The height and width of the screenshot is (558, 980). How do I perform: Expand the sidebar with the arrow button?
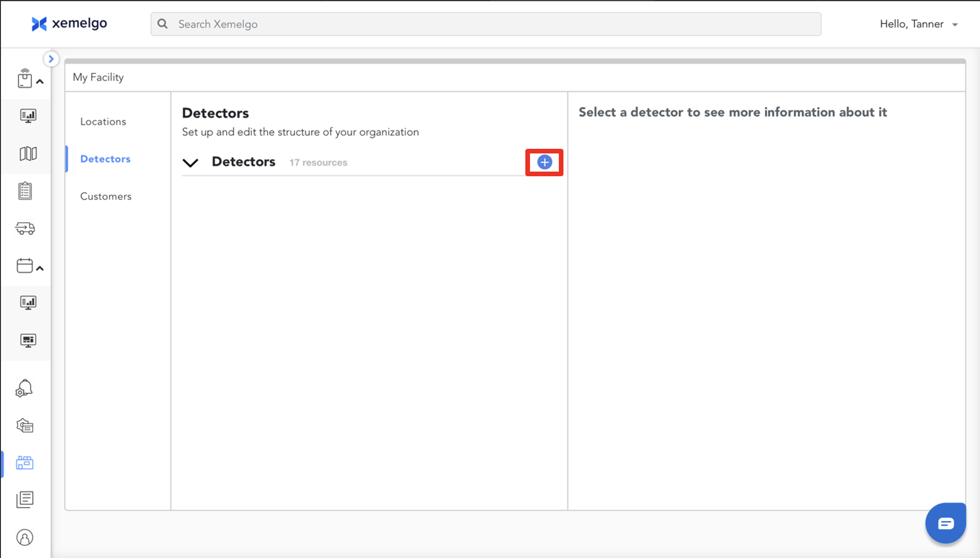click(51, 59)
